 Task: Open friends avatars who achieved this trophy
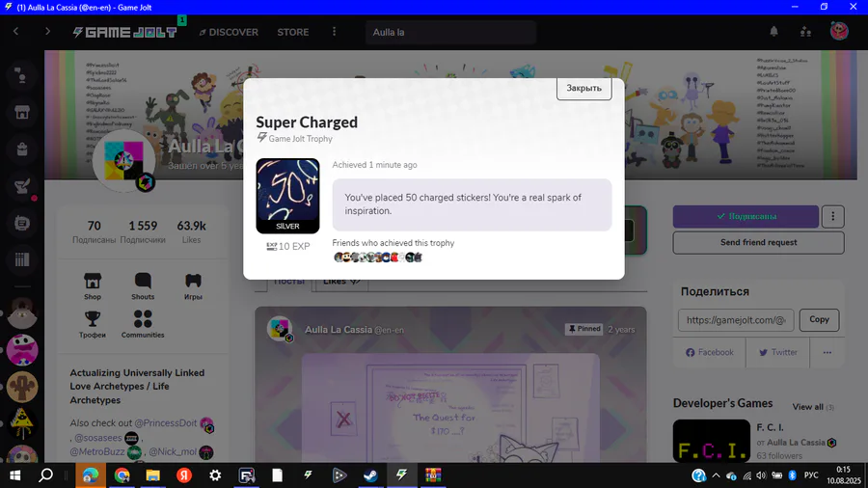378,258
